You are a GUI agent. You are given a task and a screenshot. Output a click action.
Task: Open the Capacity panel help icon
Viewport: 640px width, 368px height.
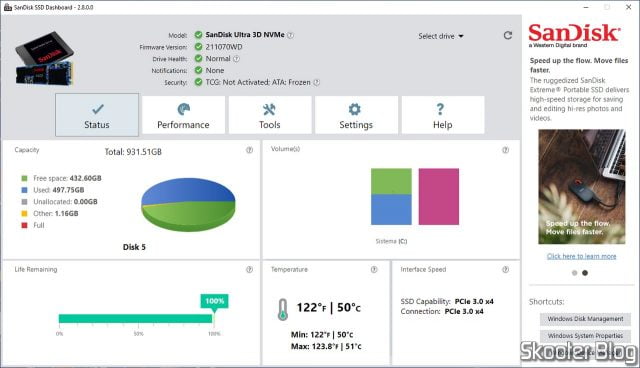pyautogui.click(x=249, y=150)
